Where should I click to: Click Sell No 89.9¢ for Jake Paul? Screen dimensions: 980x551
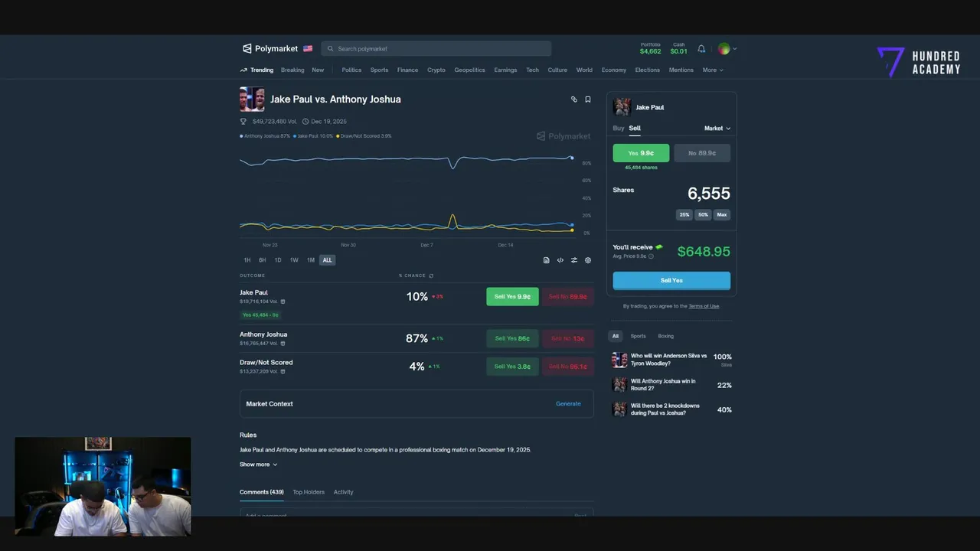pos(568,297)
